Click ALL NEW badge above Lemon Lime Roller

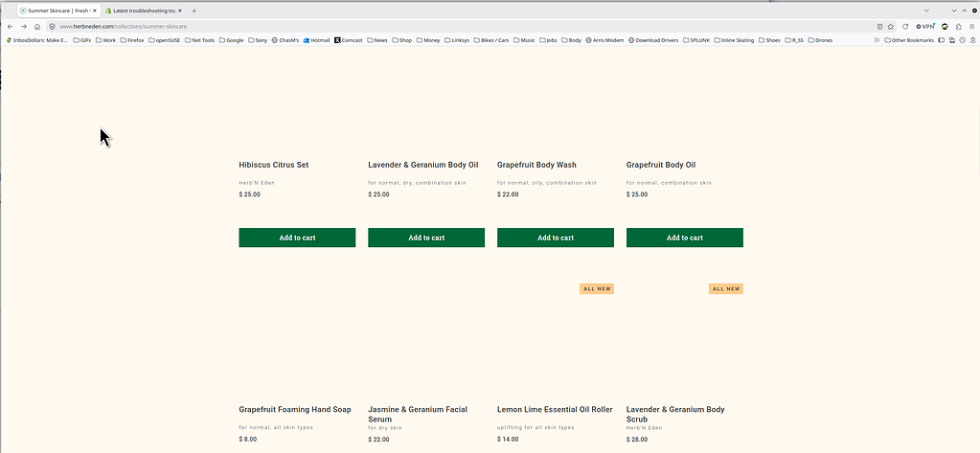point(597,288)
